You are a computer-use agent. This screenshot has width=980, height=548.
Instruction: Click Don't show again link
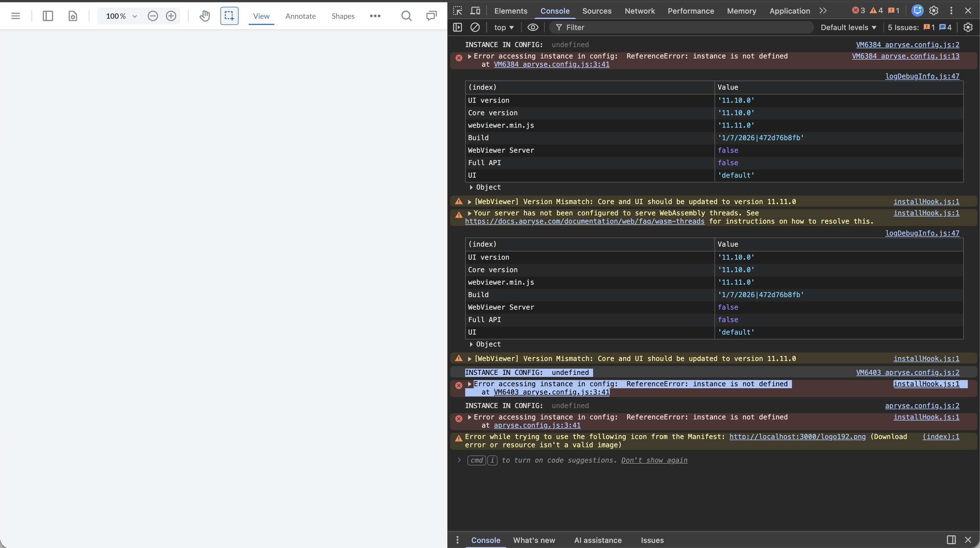pos(654,460)
